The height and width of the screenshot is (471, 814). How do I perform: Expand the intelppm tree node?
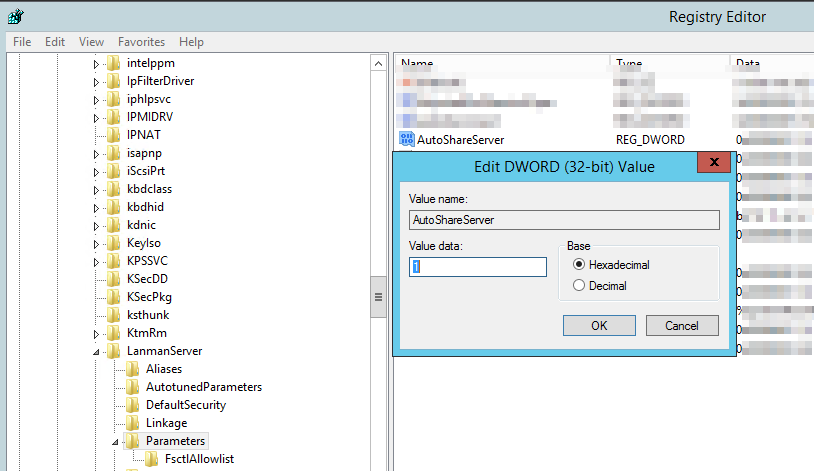[96, 64]
